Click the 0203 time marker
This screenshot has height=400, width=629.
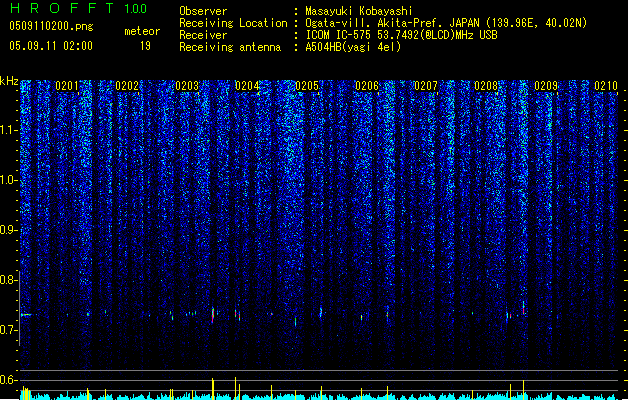coord(187,86)
